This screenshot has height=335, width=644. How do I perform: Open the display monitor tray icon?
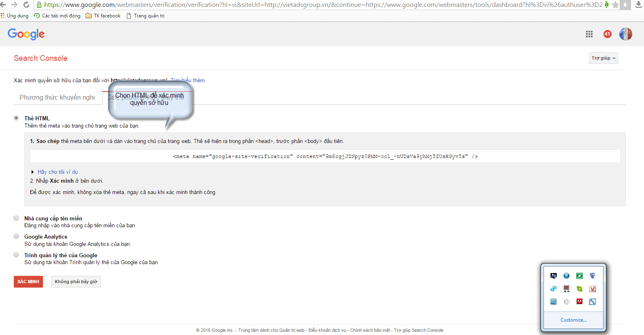(x=553, y=276)
